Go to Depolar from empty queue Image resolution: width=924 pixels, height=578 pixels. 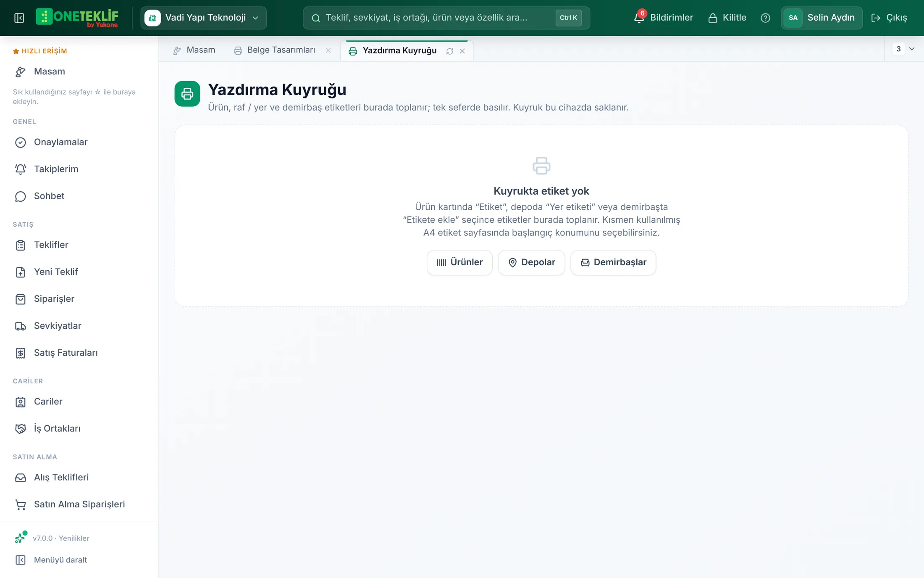531,262
